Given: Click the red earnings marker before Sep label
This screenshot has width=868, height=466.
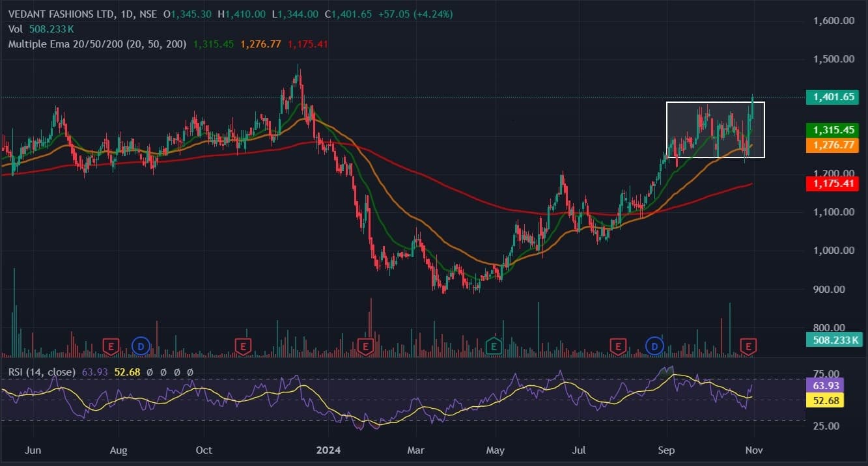Looking at the screenshot, I should tap(617, 346).
